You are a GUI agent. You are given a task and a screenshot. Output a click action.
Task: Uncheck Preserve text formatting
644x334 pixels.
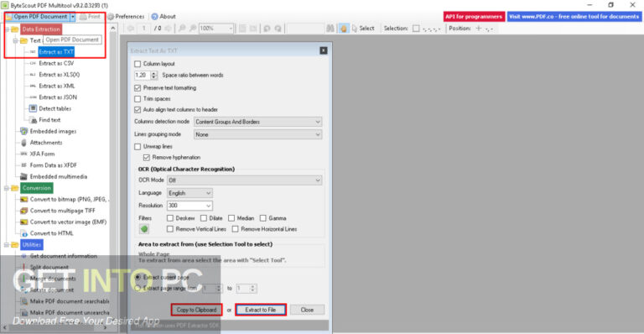click(138, 88)
